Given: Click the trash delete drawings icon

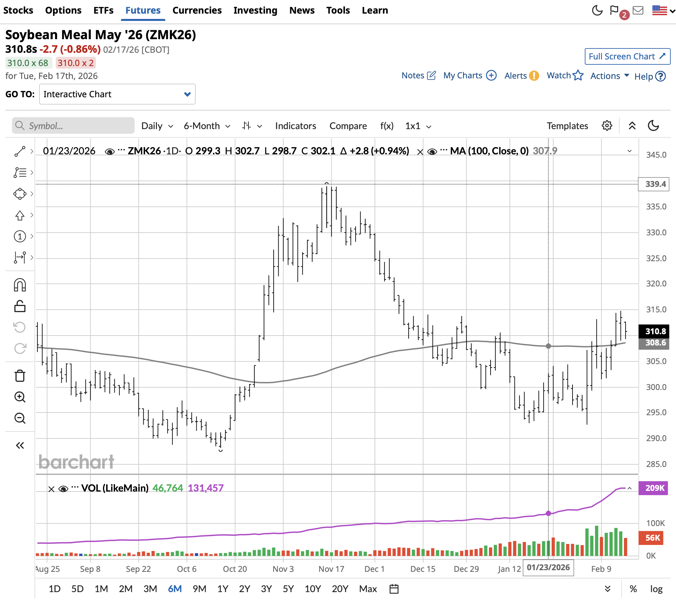Looking at the screenshot, I should click(20, 376).
